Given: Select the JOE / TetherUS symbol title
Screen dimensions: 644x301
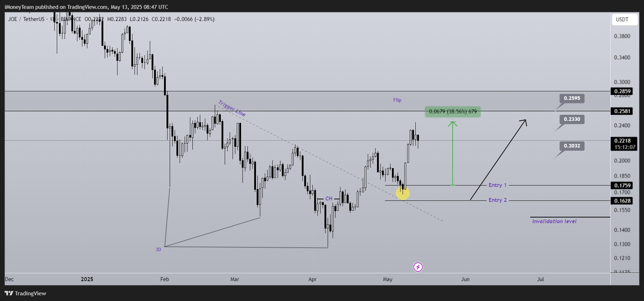Looking at the screenshot, I should 26,19.
